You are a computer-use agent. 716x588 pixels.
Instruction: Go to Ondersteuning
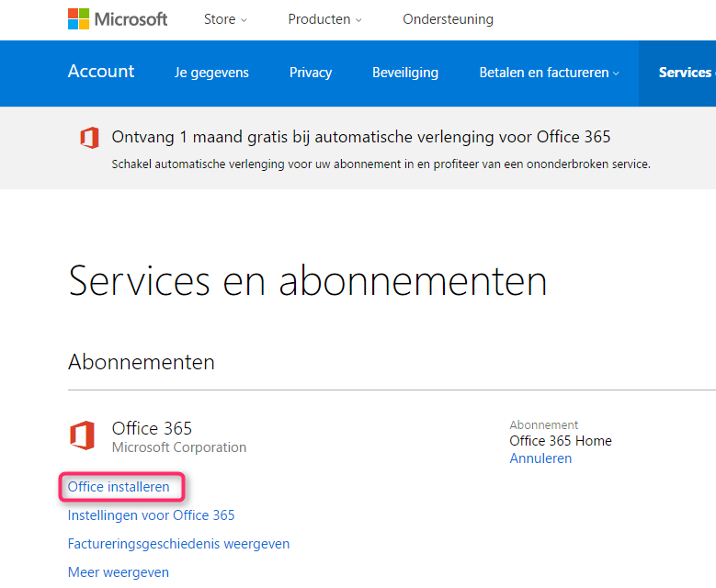click(x=448, y=19)
